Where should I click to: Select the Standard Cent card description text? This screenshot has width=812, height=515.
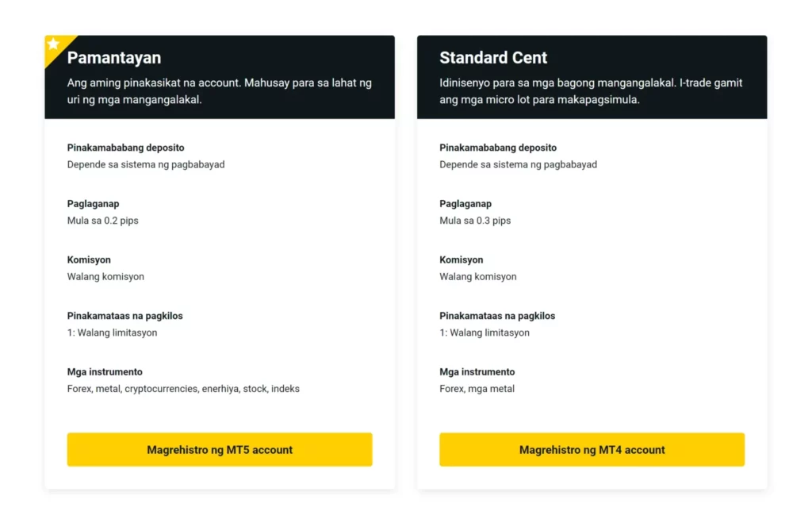(x=590, y=90)
